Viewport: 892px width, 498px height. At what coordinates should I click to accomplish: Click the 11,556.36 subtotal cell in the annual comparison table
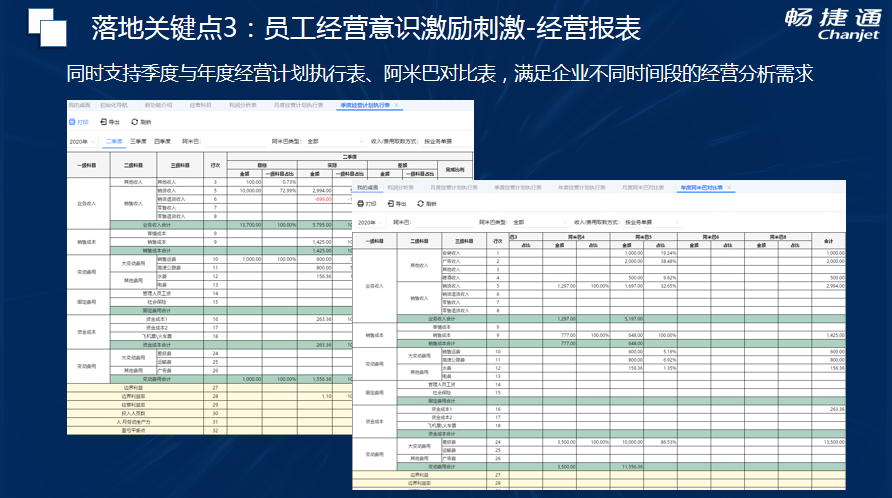627,467
